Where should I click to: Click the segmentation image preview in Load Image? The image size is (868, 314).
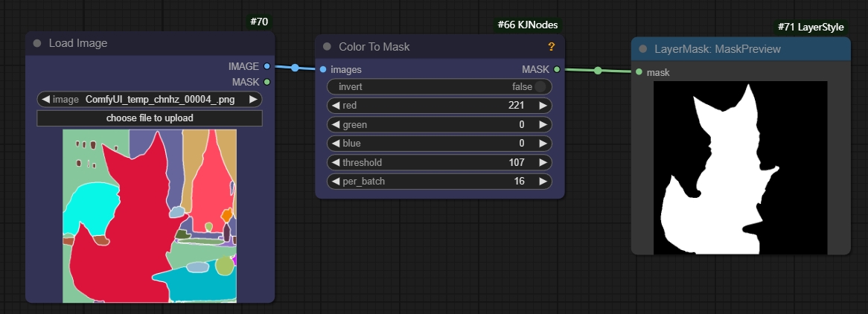[150, 216]
